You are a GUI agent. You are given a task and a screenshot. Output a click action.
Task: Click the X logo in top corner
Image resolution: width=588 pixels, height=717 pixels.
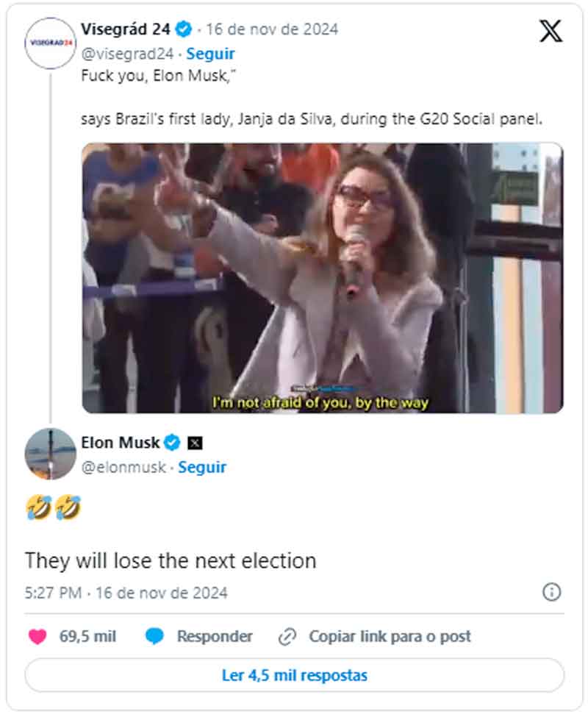(551, 30)
